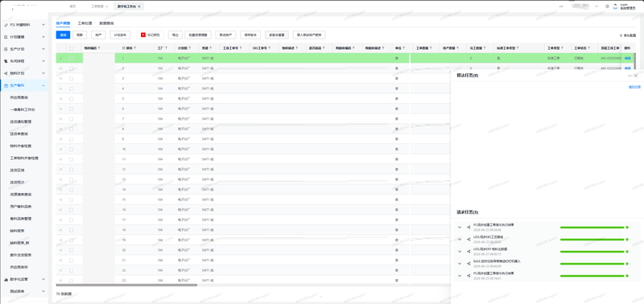Click filter icon on 工厂 column header
This screenshot has height=304, width=644.
coord(167,48)
